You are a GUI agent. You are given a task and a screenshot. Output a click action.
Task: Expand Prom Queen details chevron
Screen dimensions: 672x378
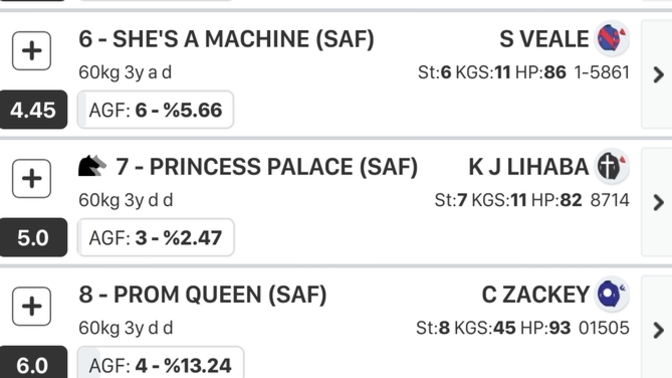[x=658, y=330]
